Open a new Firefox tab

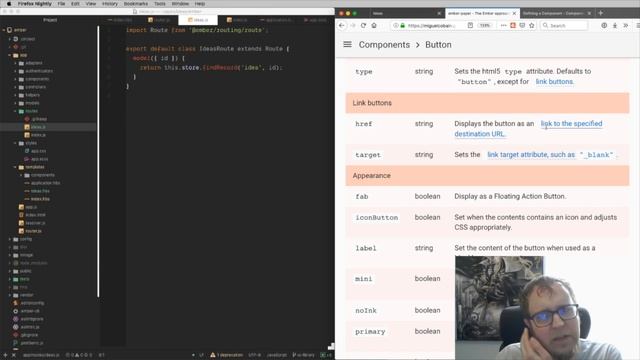point(600,13)
